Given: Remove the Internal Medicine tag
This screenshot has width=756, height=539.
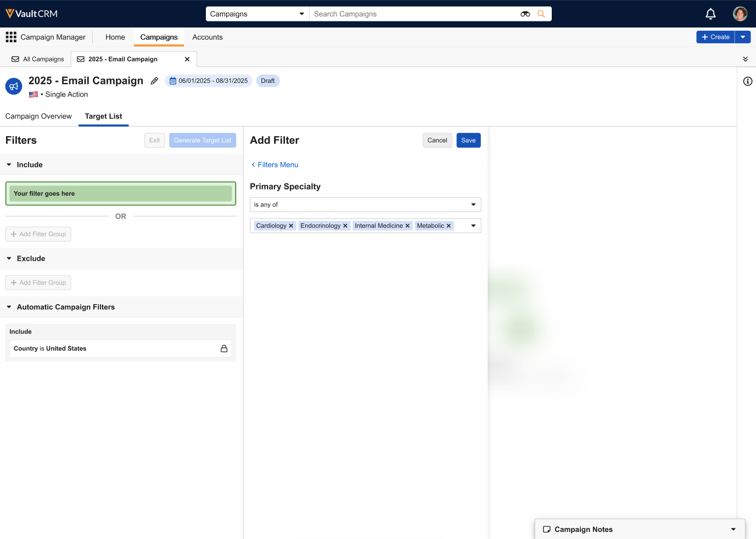Looking at the screenshot, I should [407, 226].
